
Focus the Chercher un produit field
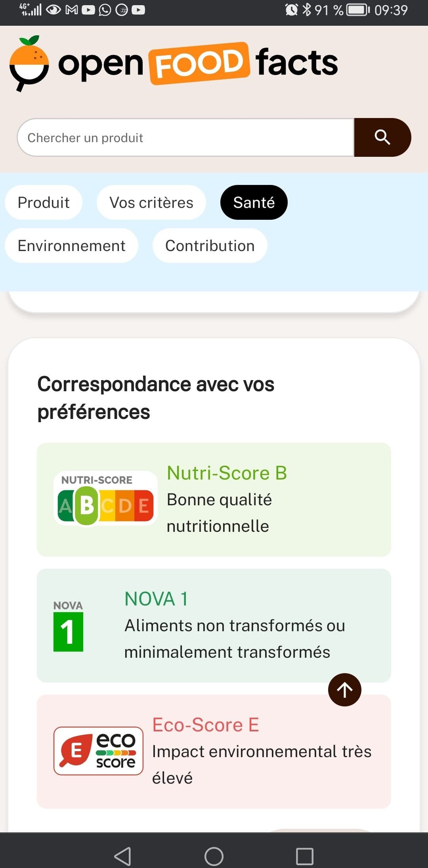click(185, 137)
